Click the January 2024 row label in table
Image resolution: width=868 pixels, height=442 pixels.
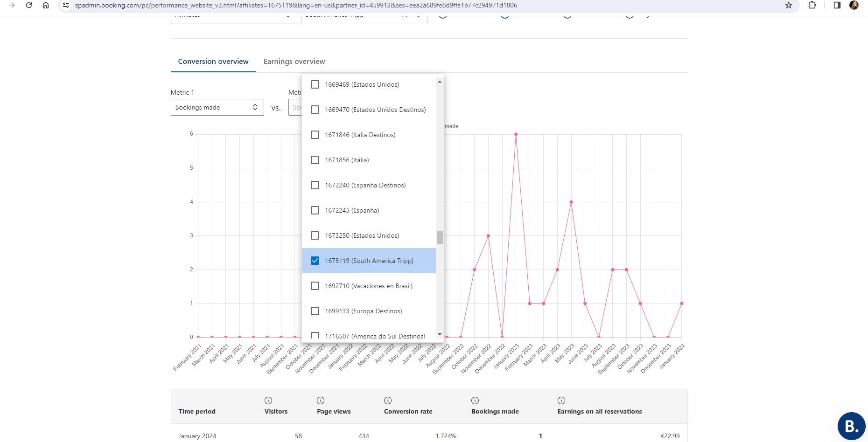(x=197, y=436)
